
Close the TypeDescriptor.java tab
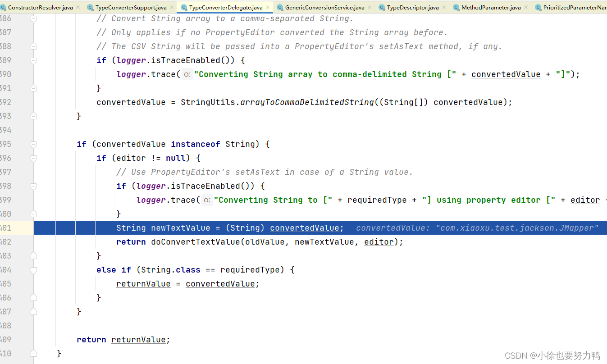[x=444, y=8]
